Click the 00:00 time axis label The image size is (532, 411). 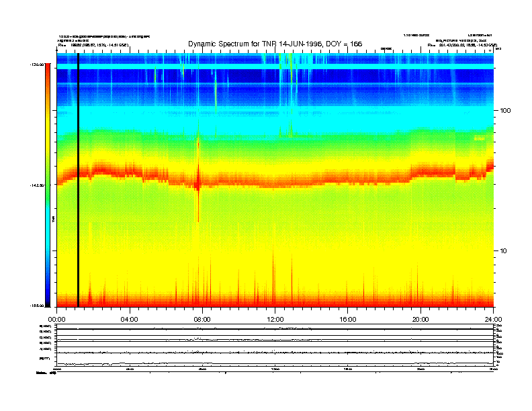click(x=56, y=320)
